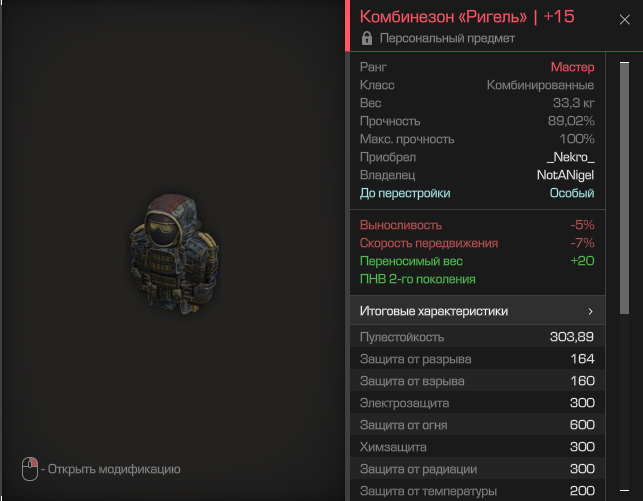Click the scrollbar bottom dash marker
This screenshot has height=501, width=643.
click(x=624, y=490)
